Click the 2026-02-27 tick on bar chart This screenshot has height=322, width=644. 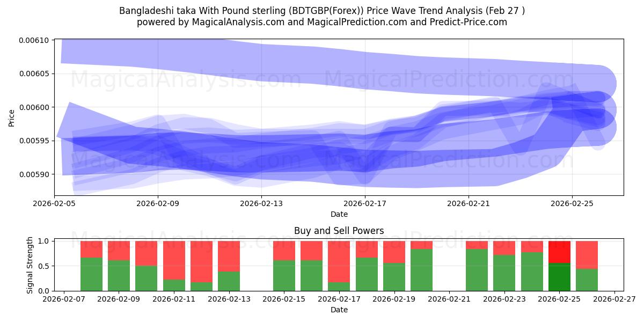(614, 299)
